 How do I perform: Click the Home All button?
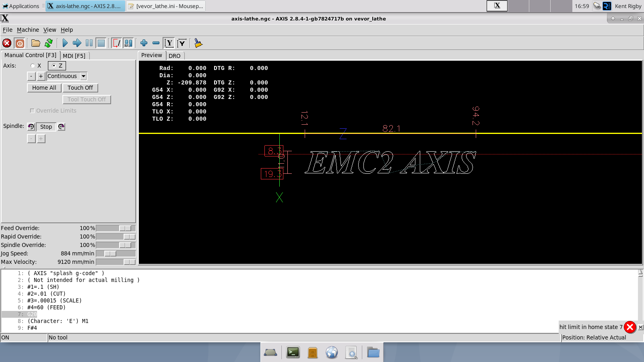pyautogui.click(x=44, y=88)
